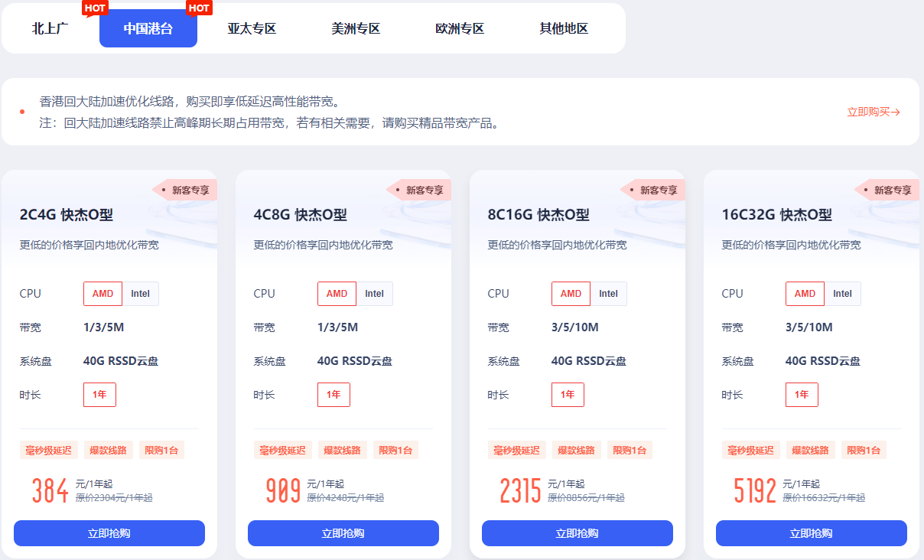Switch to 欧洲专区 tab

(x=460, y=29)
